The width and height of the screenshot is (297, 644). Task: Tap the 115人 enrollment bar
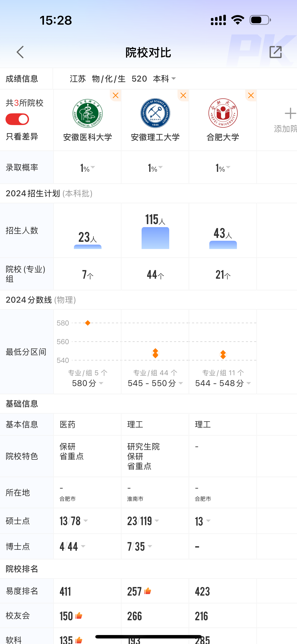pos(155,237)
